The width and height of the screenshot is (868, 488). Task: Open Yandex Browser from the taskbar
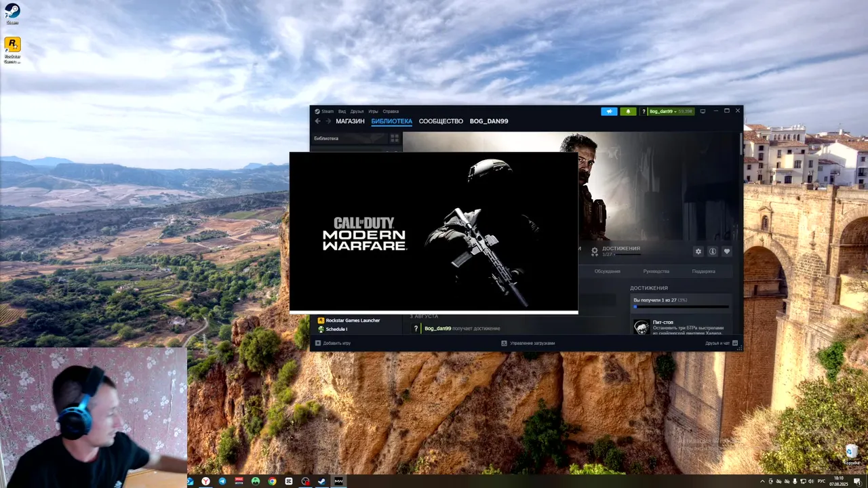205,481
